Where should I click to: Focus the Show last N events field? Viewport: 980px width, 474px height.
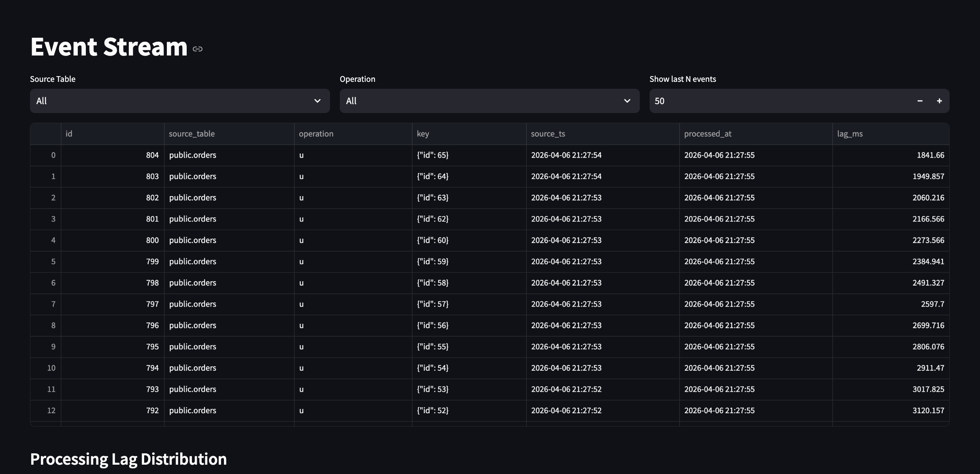tap(780, 101)
